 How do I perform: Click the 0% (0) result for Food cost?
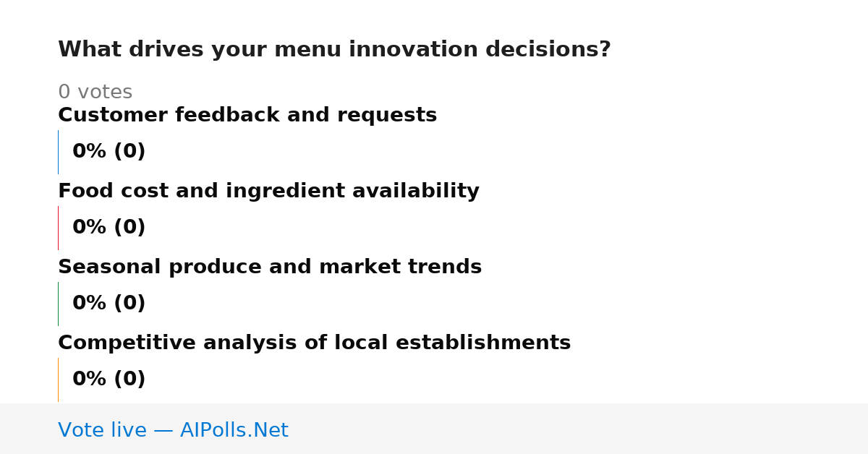(109, 228)
